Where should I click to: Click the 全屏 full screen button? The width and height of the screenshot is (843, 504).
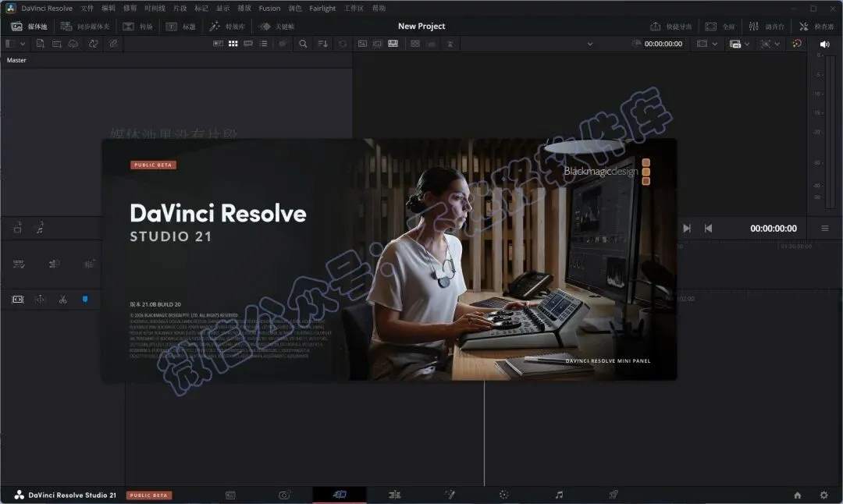tap(720, 27)
